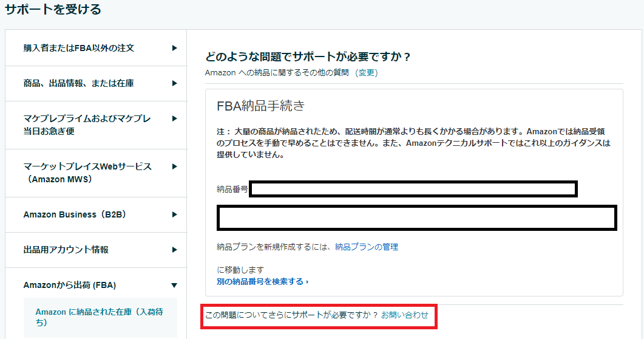The width and height of the screenshot is (644, 339).
Task: Click お問い合わせ contact link
Action: [x=405, y=315]
